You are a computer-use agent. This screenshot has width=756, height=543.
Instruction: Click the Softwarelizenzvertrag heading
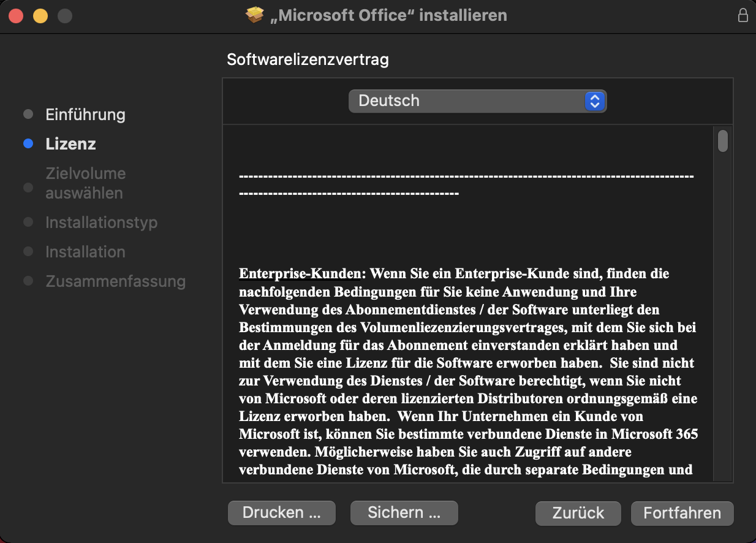308,59
